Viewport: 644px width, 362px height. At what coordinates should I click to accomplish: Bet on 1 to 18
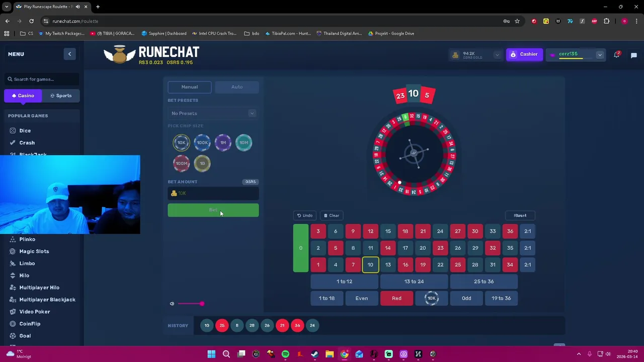tap(327, 298)
